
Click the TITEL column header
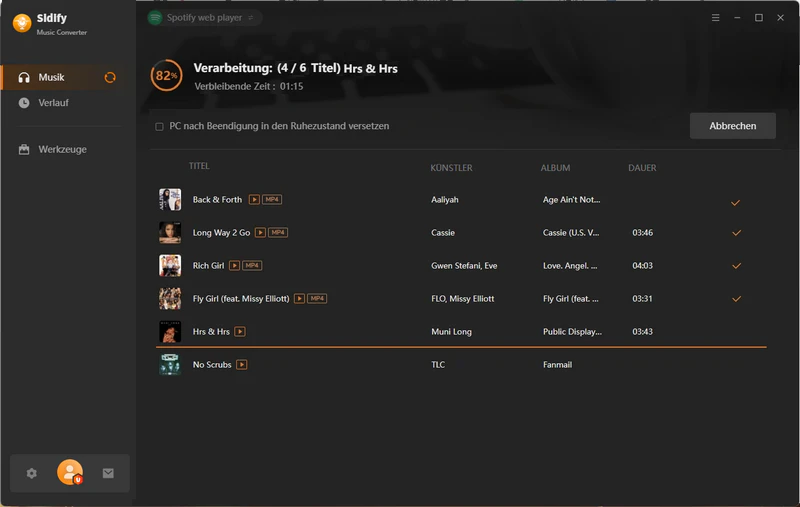pyautogui.click(x=199, y=166)
